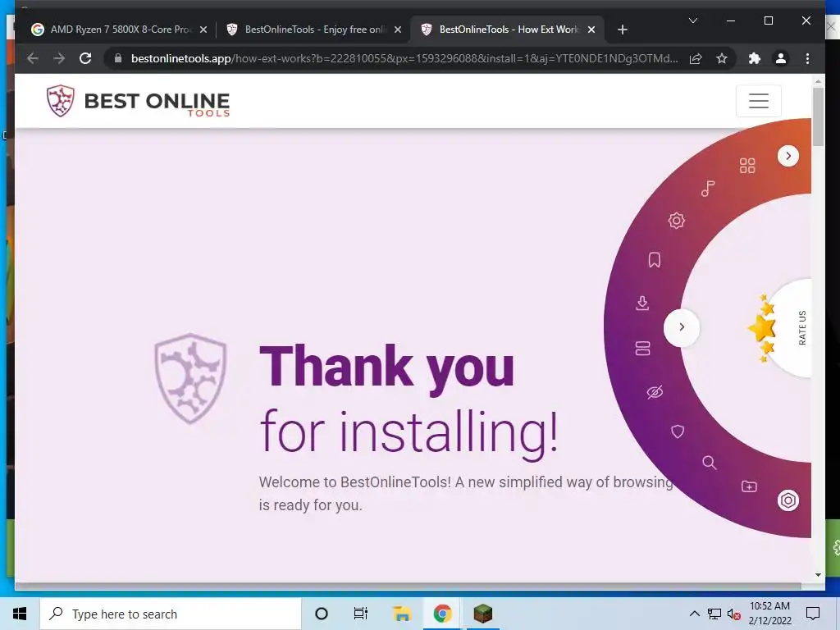Close the 'How Ext Works' tab
The image size is (840, 630).
591,30
